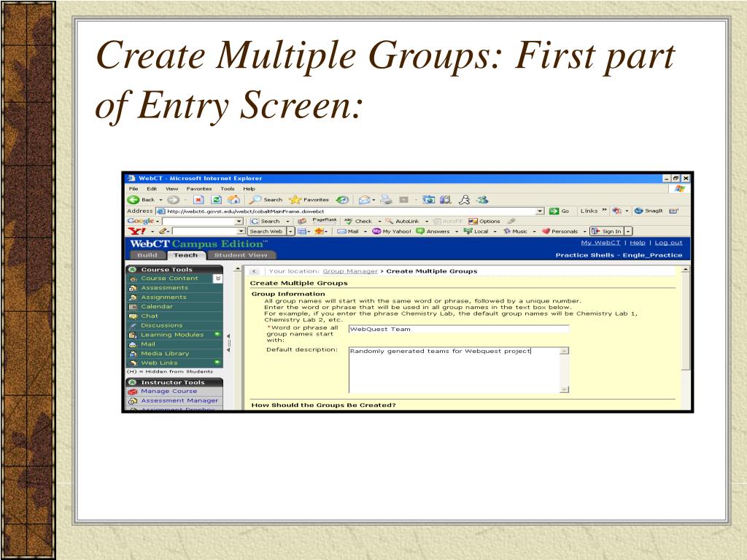Click the Yahoo Search Web button
Viewport: 747px width, 560px height.
tap(266, 231)
